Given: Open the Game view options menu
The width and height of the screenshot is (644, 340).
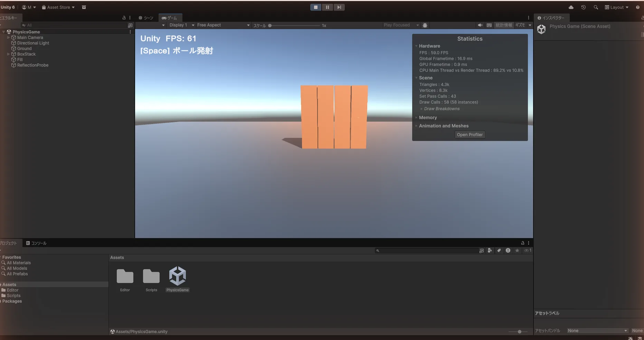Looking at the screenshot, I should (528, 18).
